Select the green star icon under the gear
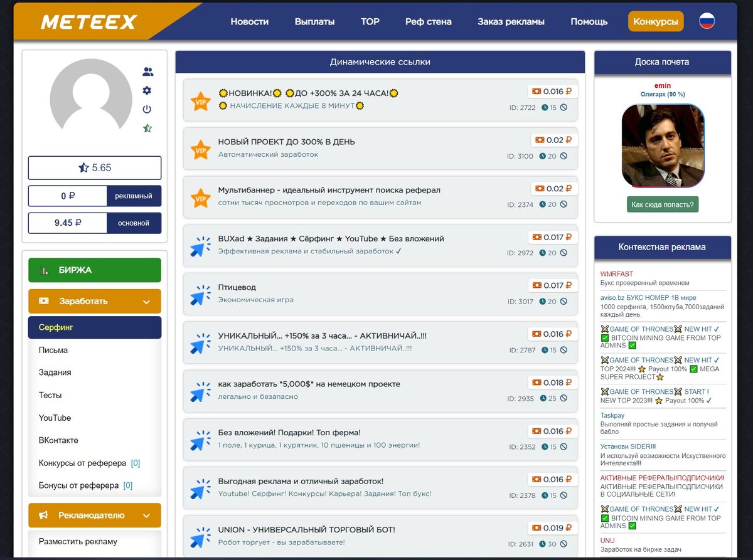Screen dimensions: 753x560 tap(147, 128)
